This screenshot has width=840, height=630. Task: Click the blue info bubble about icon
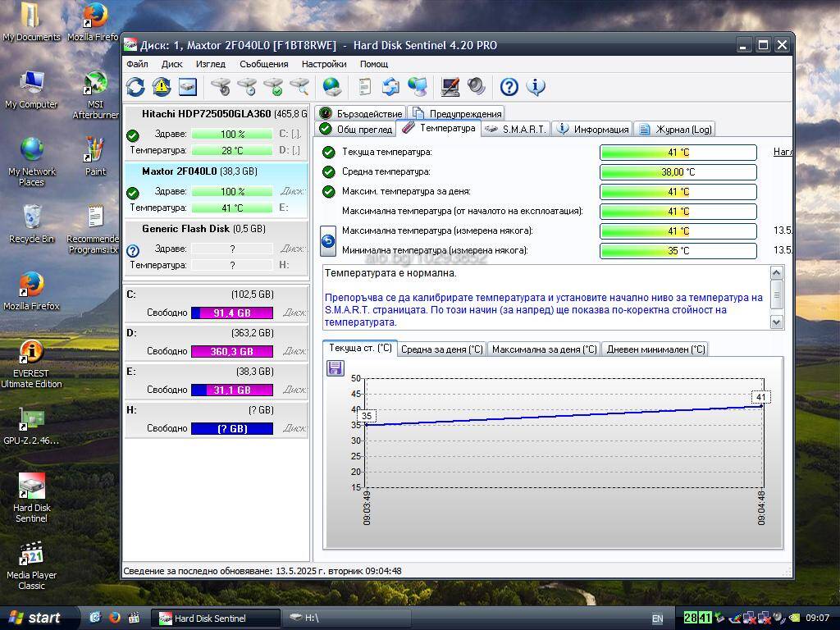pos(536,87)
